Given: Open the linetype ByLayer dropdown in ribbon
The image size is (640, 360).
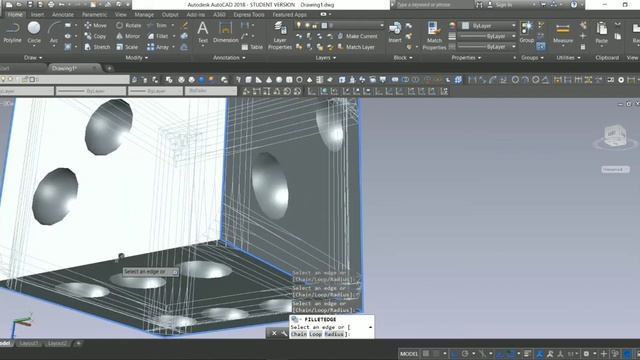Looking at the screenshot, I should click(488, 47).
